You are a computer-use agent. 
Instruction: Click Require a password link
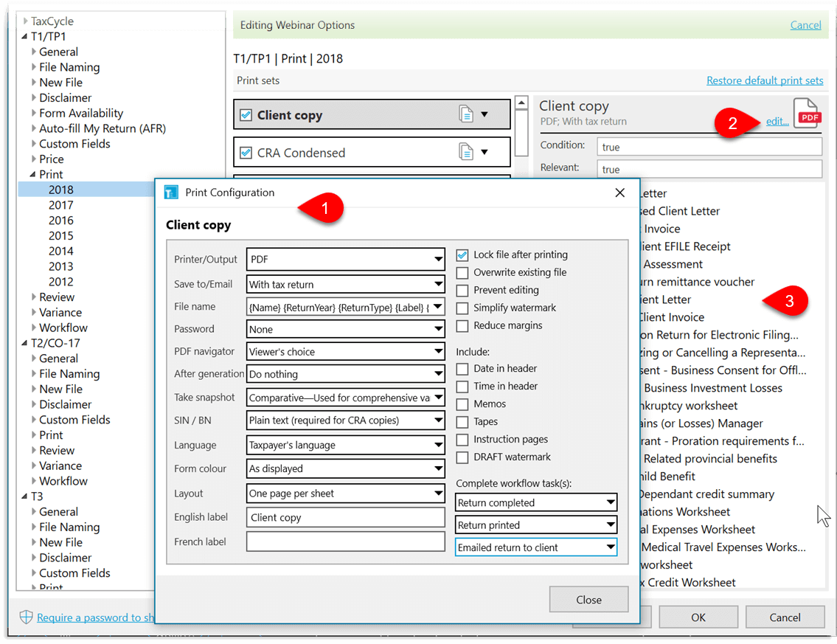(x=95, y=617)
